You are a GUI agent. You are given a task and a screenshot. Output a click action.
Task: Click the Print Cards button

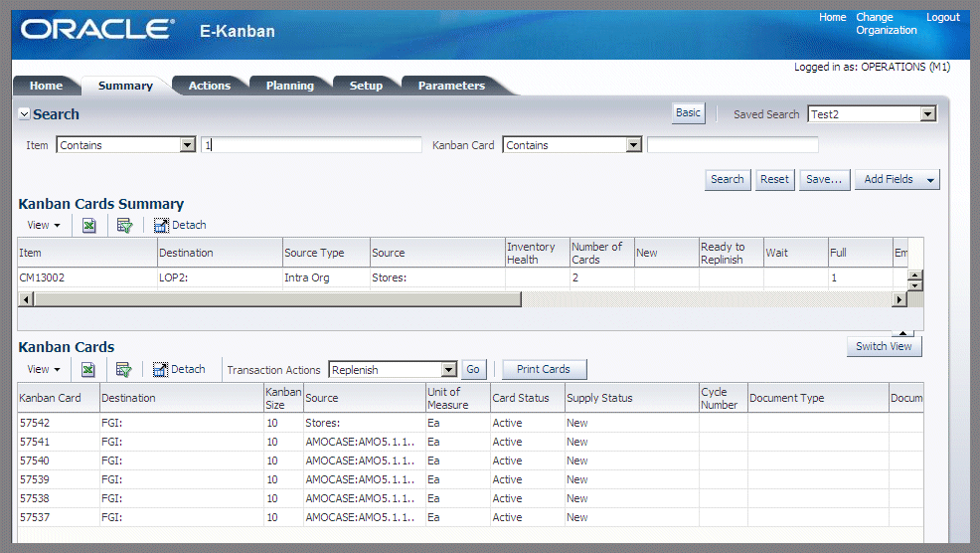point(544,370)
